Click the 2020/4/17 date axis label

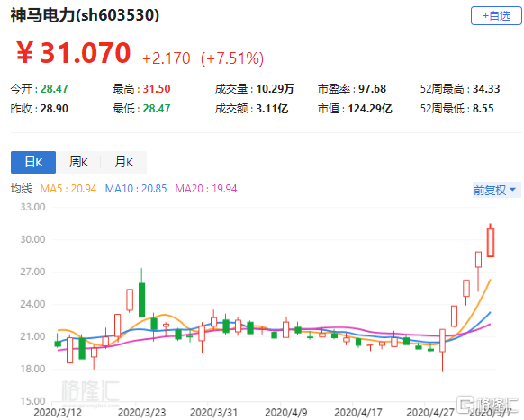click(x=358, y=412)
